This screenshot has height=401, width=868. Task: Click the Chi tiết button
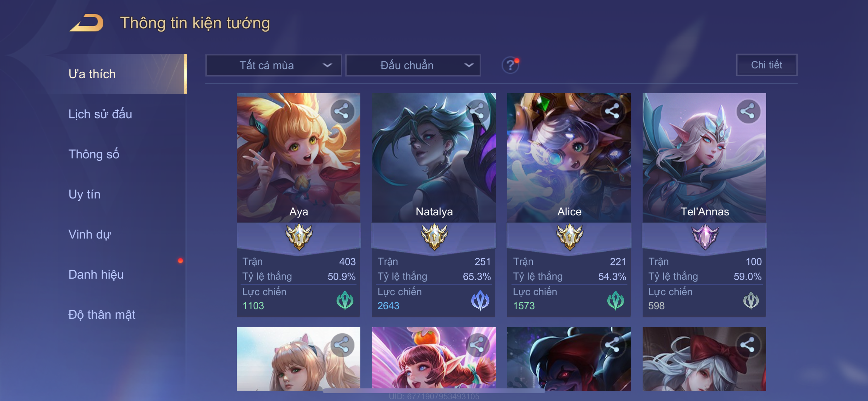(x=767, y=65)
